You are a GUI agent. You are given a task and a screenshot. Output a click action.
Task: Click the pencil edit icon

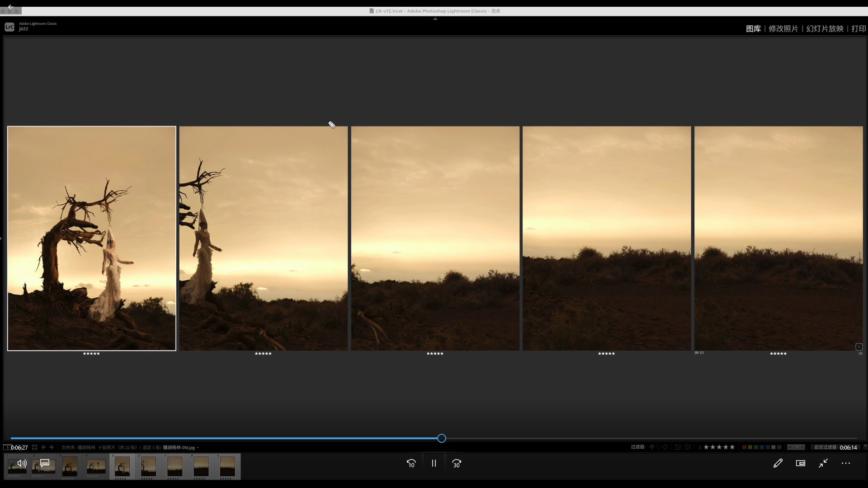(778, 464)
